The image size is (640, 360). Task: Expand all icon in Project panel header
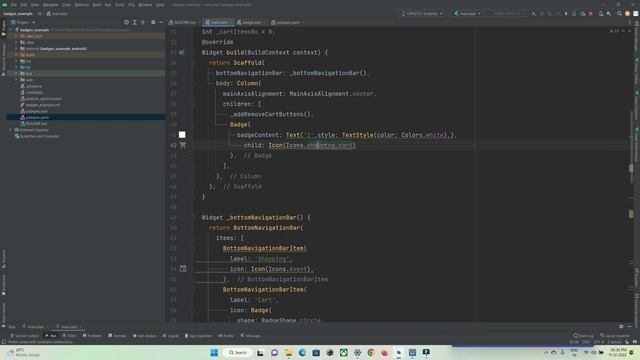(135, 22)
